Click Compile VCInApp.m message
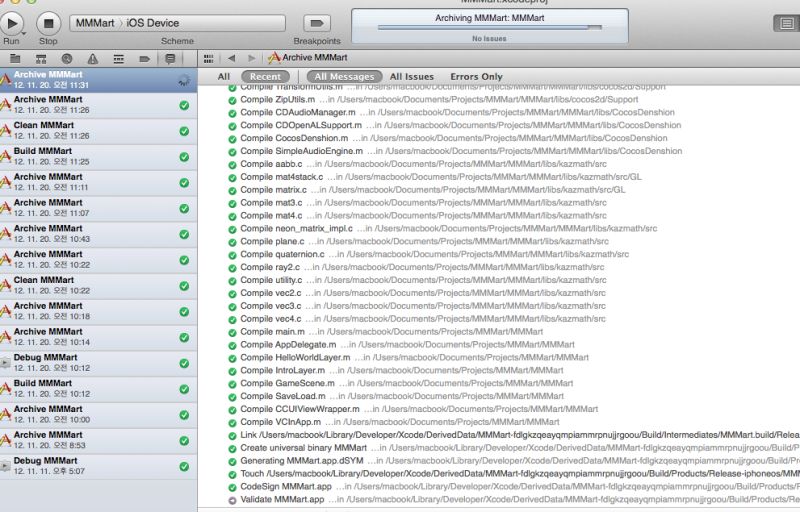Viewport: 800px width, 512px height. (x=394, y=422)
